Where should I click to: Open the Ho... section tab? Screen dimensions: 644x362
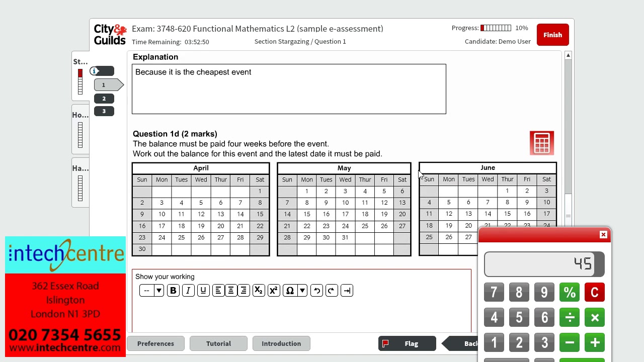(x=80, y=129)
